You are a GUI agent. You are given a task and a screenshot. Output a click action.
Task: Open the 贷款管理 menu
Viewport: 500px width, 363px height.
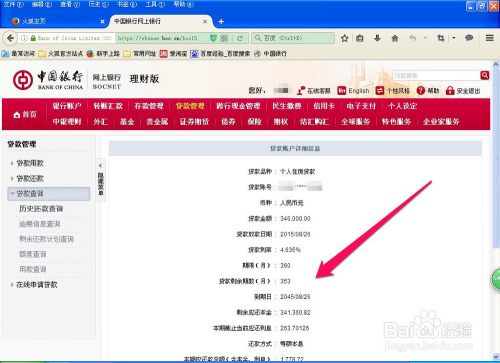point(190,106)
